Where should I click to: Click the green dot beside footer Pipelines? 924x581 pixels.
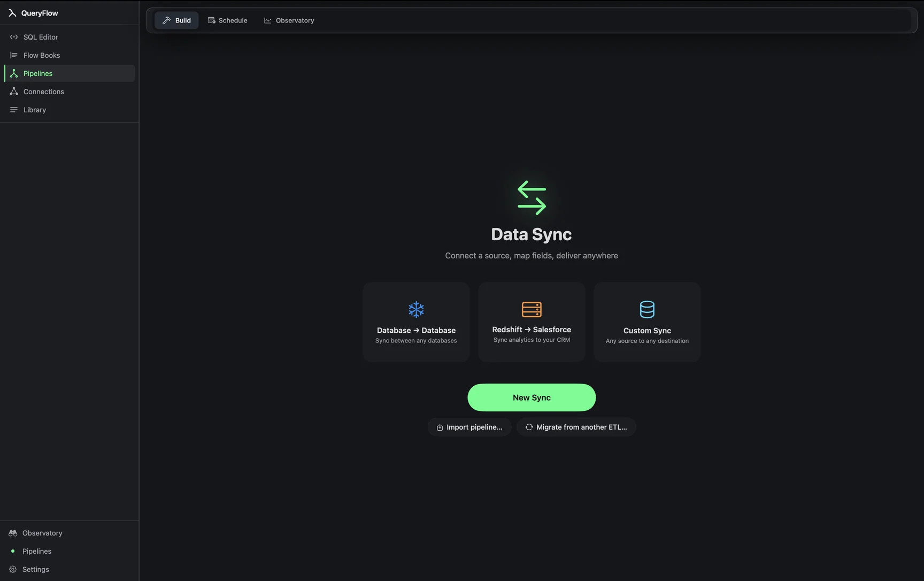[13, 551]
